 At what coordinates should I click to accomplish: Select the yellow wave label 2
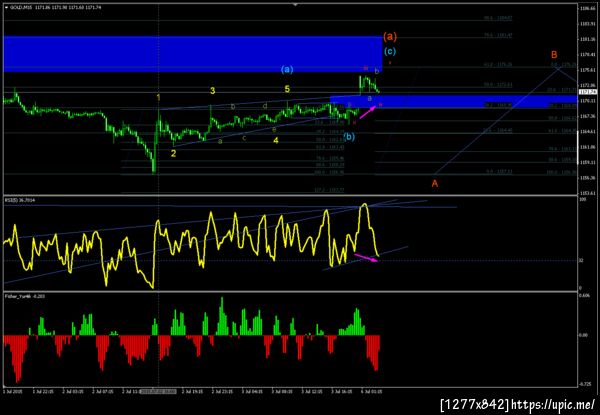point(173,154)
